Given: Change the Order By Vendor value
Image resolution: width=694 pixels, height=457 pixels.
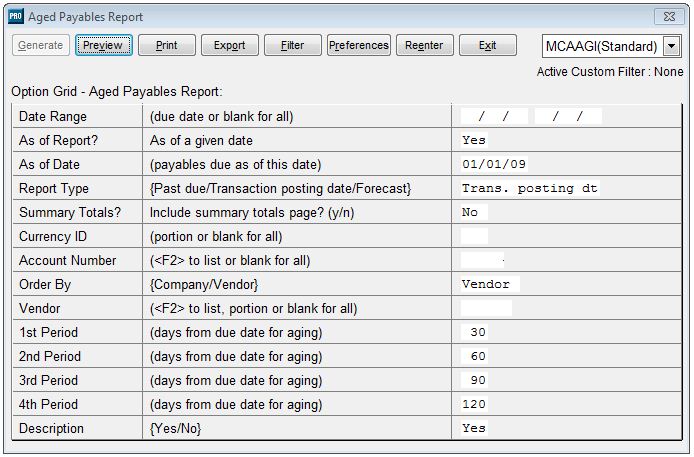Looking at the screenshot, I should click(490, 284).
